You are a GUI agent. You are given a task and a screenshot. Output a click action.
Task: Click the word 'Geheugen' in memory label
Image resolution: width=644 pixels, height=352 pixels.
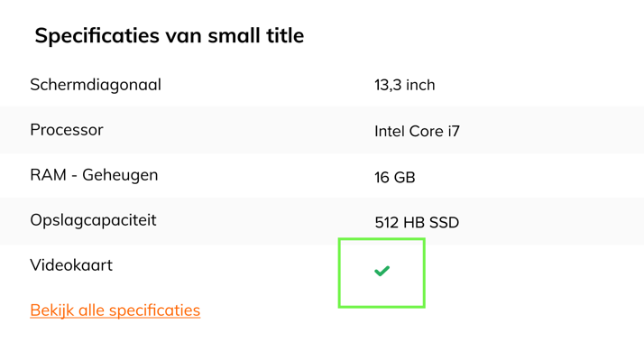(120, 176)
